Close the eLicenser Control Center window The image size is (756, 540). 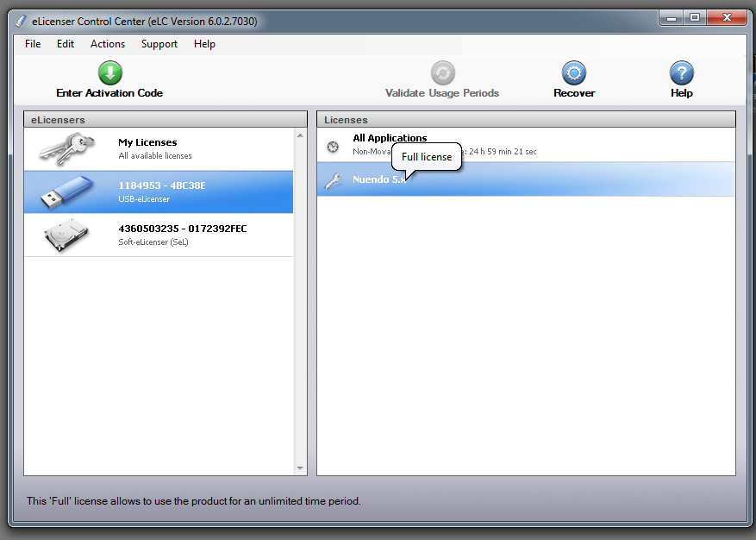(727, 18)
